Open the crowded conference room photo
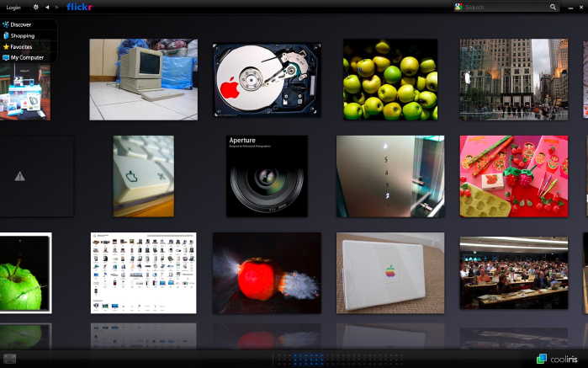Image resolution: width=588 pixels, height=368 pixels. click(x=514, y=273)
